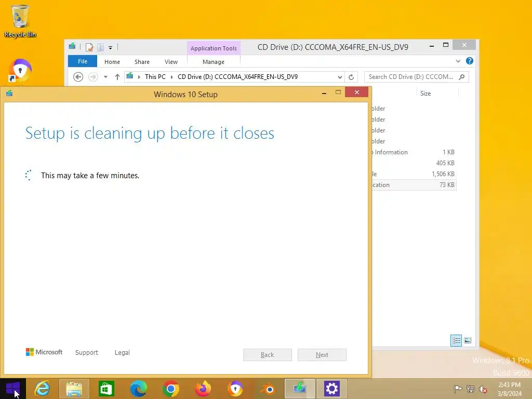Click CD Drive (D:) breadcrumb in address bar
This screenshot has width=532, height=399.
[237, 77]
